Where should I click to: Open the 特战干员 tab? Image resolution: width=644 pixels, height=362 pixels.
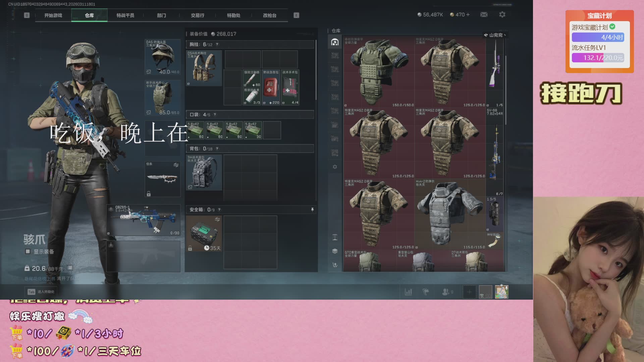tap(125, 15)
